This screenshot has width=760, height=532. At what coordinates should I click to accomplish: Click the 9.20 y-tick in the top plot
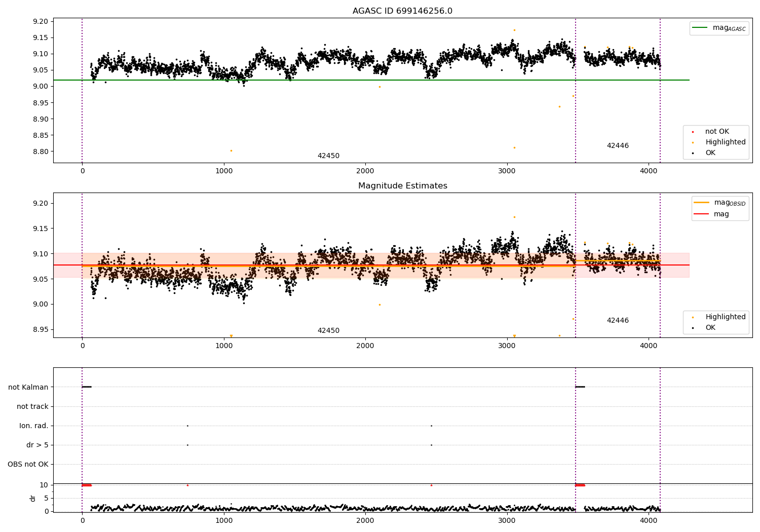[x=41, y=21]
